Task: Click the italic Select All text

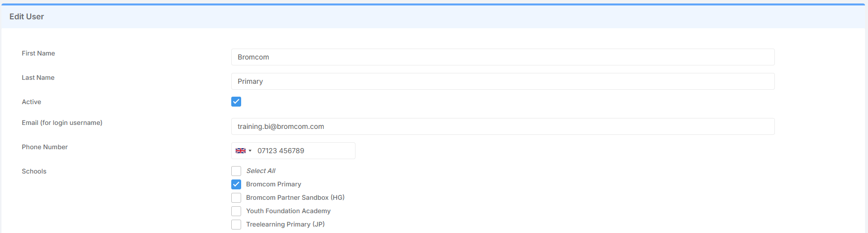Action: coord(261,171)
